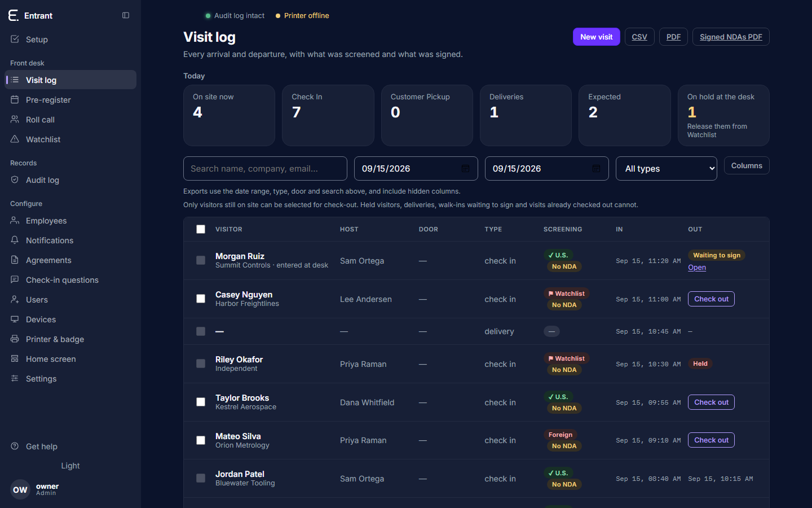The height and width of the screenshot is (508, 812).
Task: Click the Watchlist warning triangle icon
Action: pyautogui.click(x=15, y=139)
